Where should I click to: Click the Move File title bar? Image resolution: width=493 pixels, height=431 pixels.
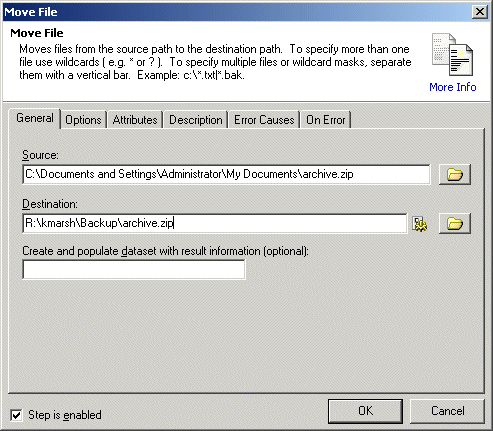(237, 12)
